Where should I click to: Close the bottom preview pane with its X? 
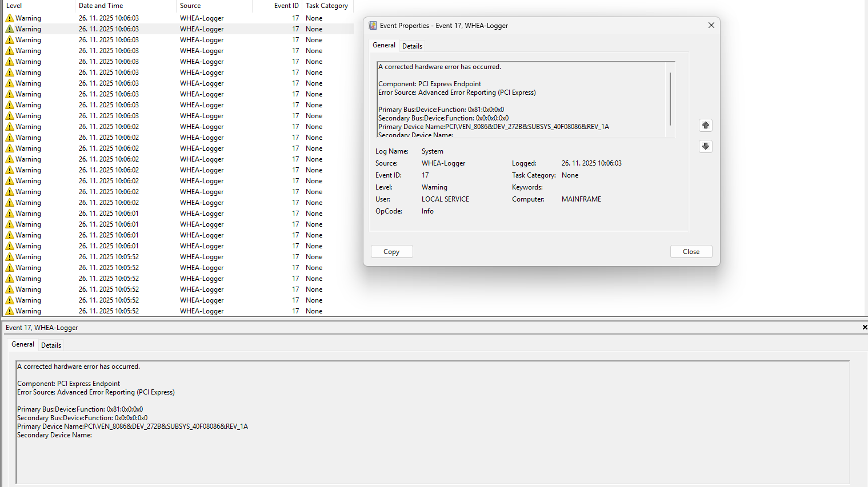pyautogui.click(x=864, y=327)
